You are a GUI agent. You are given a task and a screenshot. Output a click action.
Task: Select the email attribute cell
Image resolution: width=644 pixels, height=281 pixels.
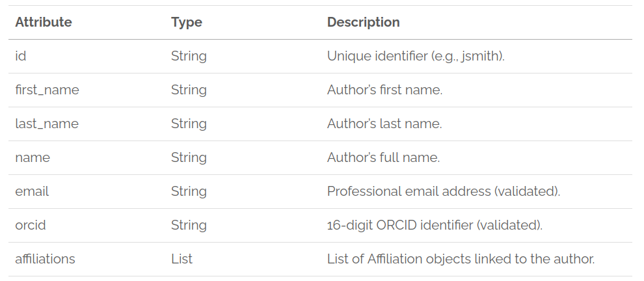tap(32, 191)
